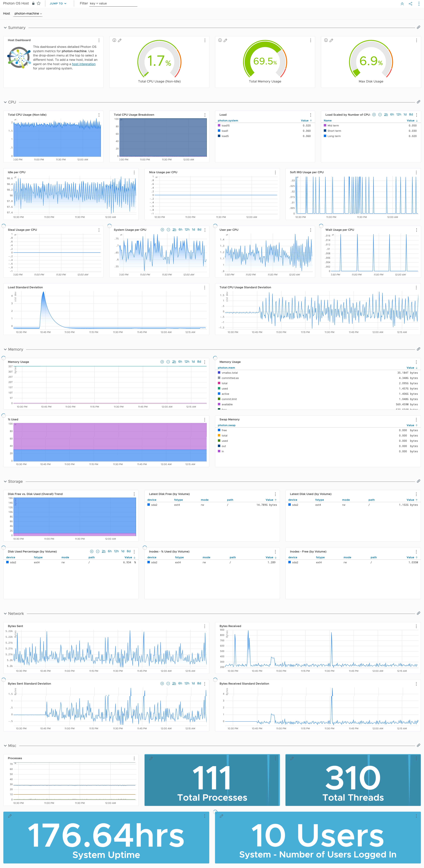Click vmalloc.total legend color swatch
Screen dimensions: 424x868
(x=219, y=373)
